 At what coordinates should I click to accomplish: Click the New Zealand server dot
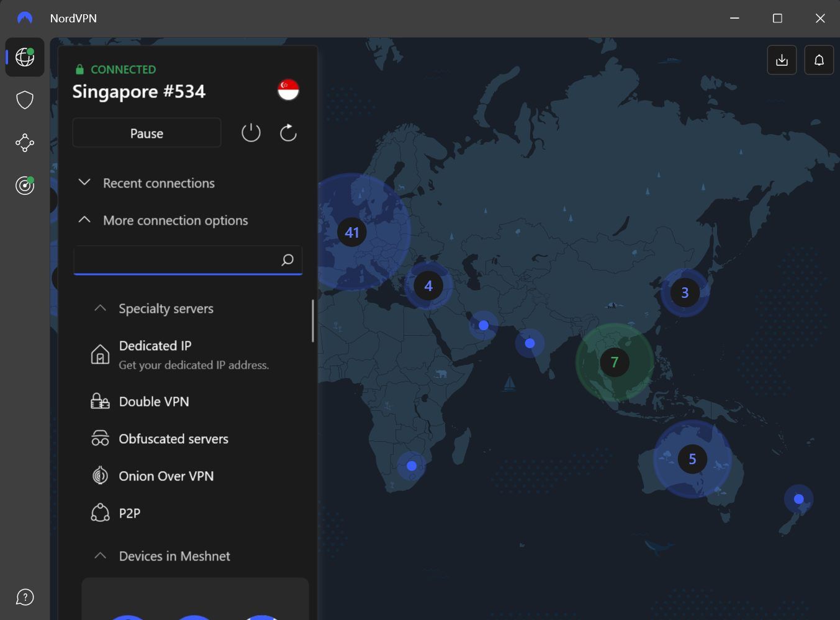pyautogui.click(x=799, y=499)
